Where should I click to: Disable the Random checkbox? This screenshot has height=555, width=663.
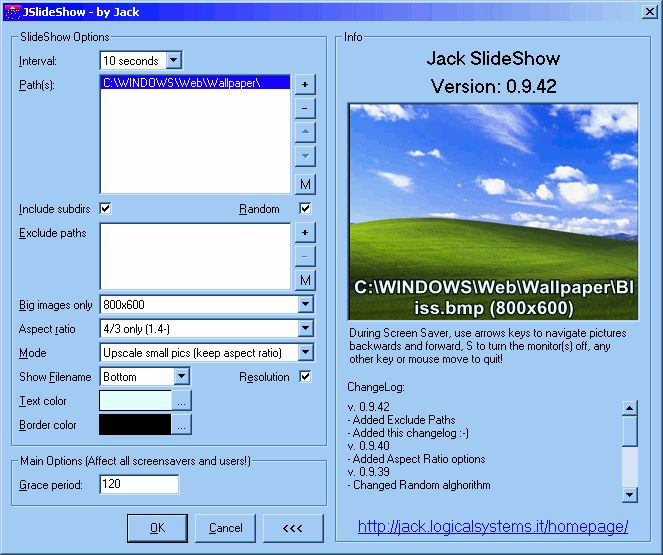305,208
